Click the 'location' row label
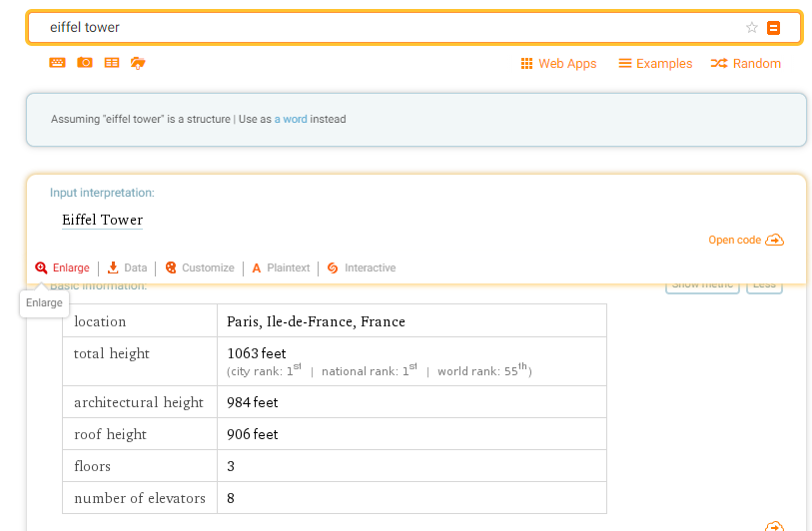Viewport: 812px width, 531px height. tap(100, 321)
